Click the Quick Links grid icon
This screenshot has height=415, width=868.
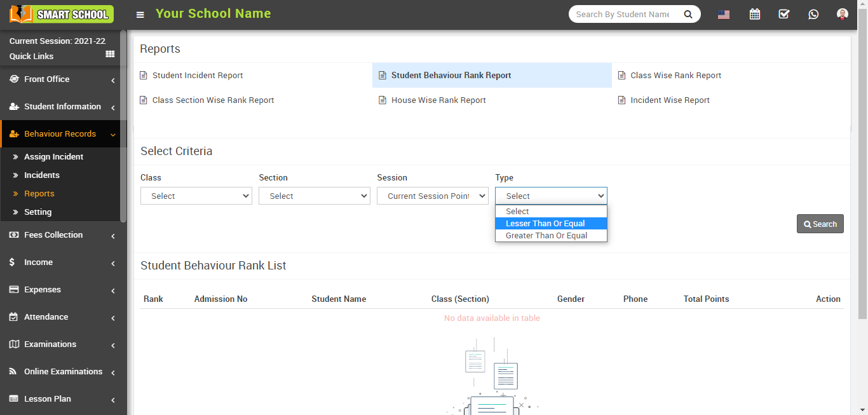(110, 55)
